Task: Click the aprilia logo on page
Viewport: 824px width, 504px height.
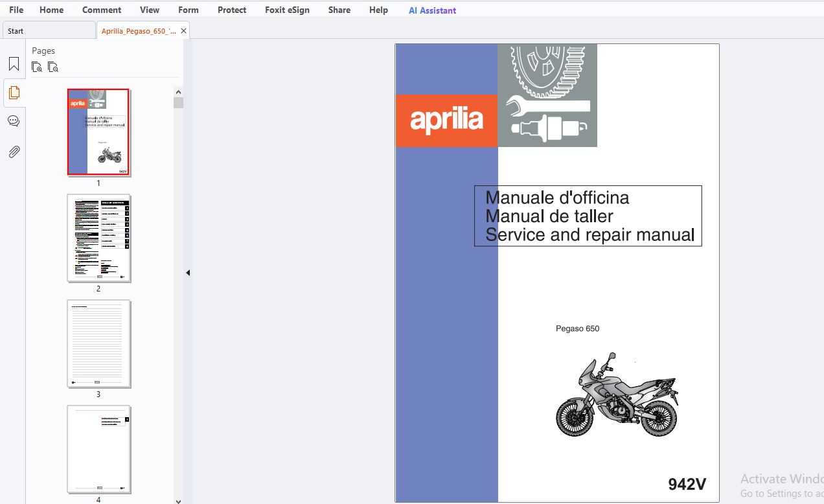Action: (446, 120)
